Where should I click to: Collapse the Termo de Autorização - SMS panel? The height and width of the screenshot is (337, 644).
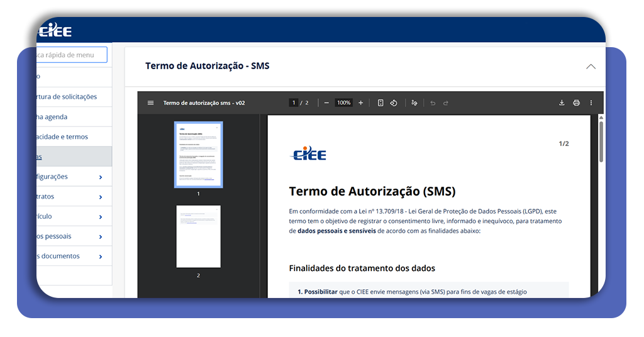[x=591, y=67]
